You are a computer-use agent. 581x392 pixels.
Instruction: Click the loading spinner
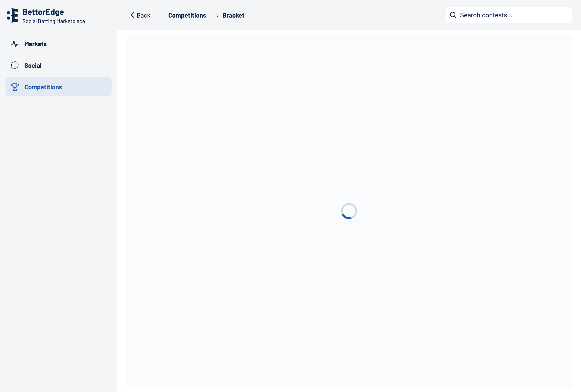click(x=349, y=211)
